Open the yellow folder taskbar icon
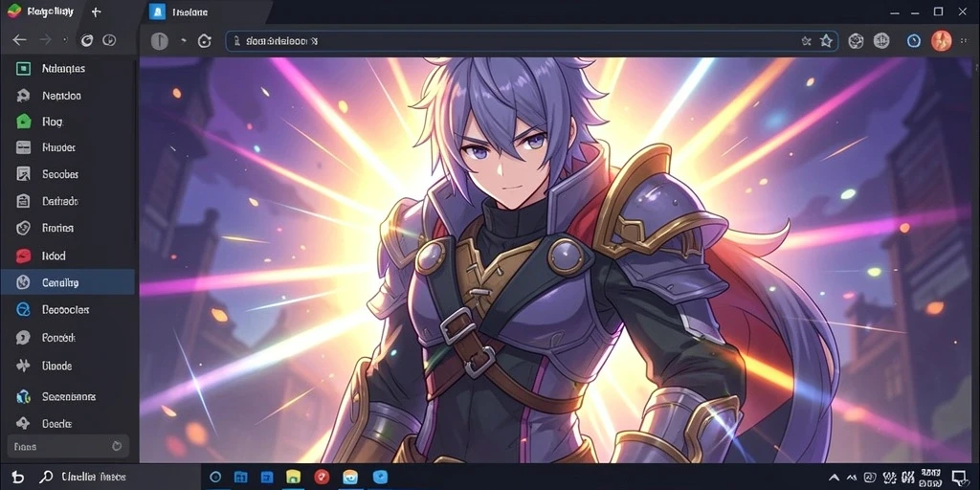The width and height of the screenshot is (980, 490). (x=294, y=477)
